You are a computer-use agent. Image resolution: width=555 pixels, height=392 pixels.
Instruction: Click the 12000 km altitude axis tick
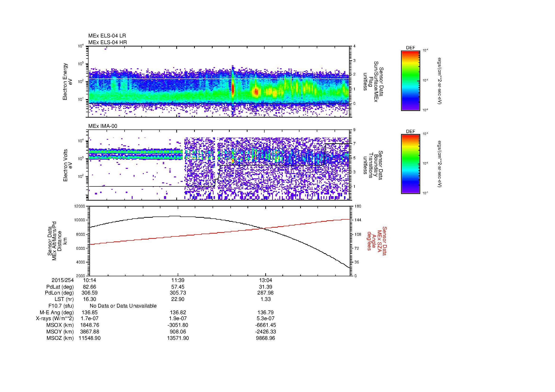(x=80, y=206)
